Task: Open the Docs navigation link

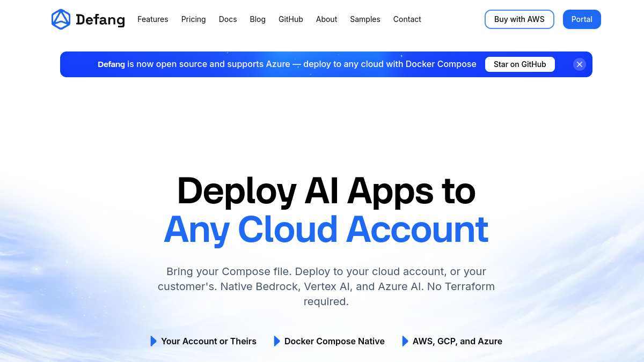Action: pos(228,19)
